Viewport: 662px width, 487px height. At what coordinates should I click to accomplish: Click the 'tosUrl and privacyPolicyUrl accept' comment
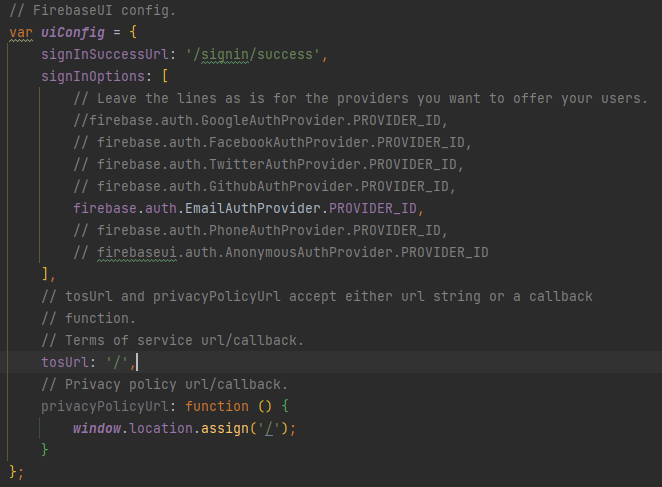pyautogui.click(x=317, y=296)
